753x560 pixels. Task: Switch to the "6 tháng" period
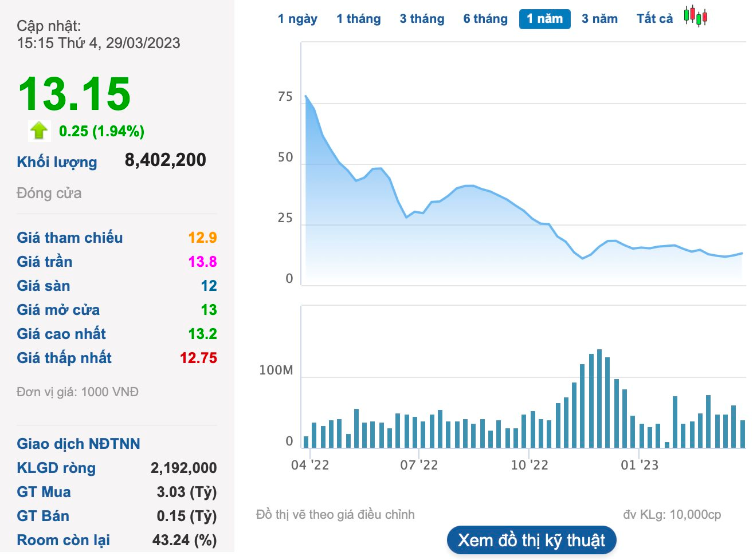pyautogui.click(x=484, y=18)
